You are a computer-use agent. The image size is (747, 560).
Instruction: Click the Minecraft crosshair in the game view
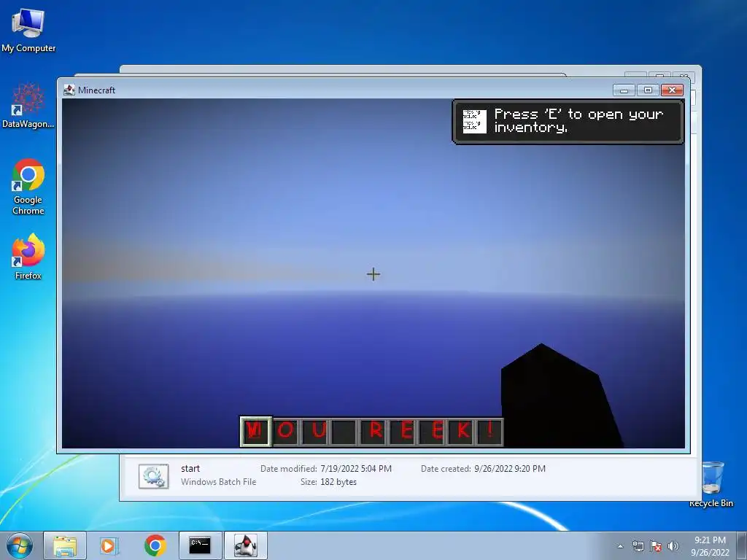(373, 274)
